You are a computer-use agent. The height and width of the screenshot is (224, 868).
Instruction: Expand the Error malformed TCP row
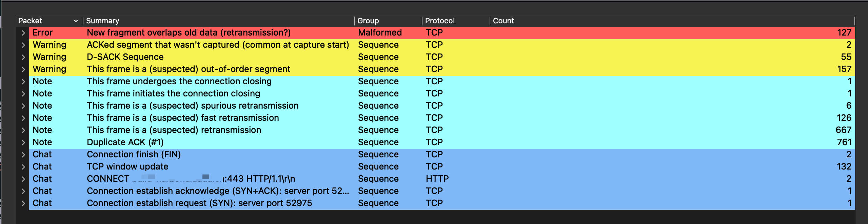[23, 33]
